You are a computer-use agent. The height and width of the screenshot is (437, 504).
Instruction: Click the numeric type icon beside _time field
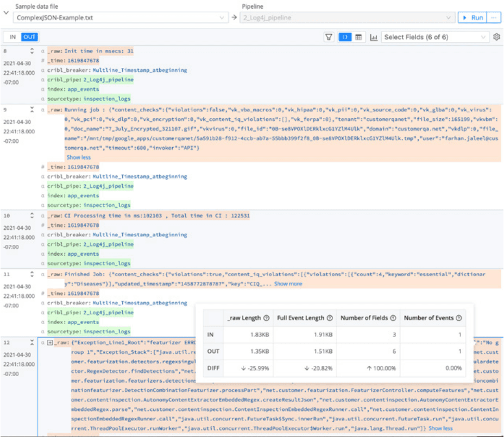pyautogui.click(x=42, y=60)
